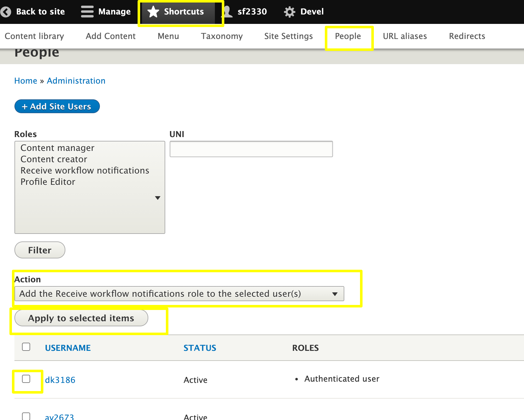
Task: Check the checkbox for user dk3186
Action: pyautogui.click(x=26, y=379)
